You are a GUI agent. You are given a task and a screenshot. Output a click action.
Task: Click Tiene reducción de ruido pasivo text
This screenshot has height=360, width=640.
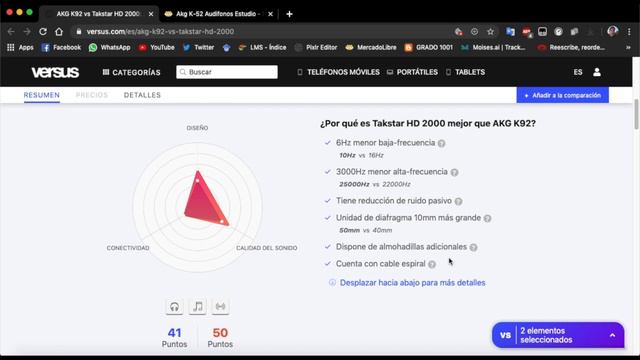[x=393, y=200]
